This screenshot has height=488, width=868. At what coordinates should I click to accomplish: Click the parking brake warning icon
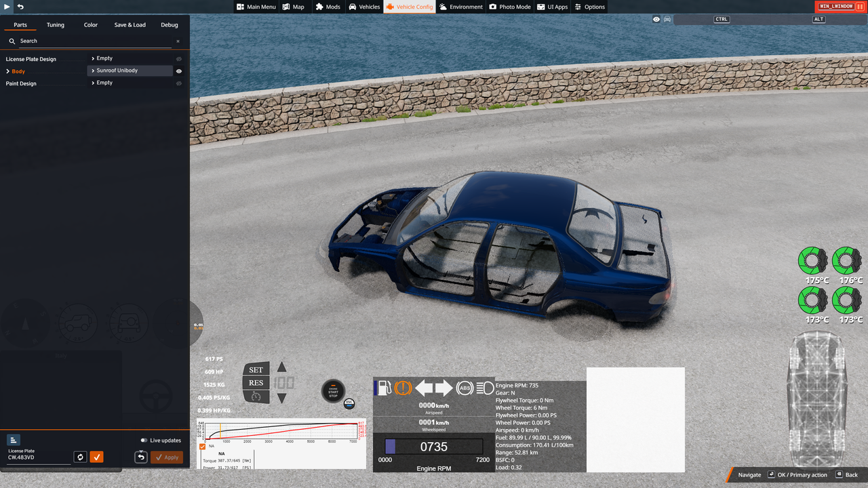coord(403,388)
